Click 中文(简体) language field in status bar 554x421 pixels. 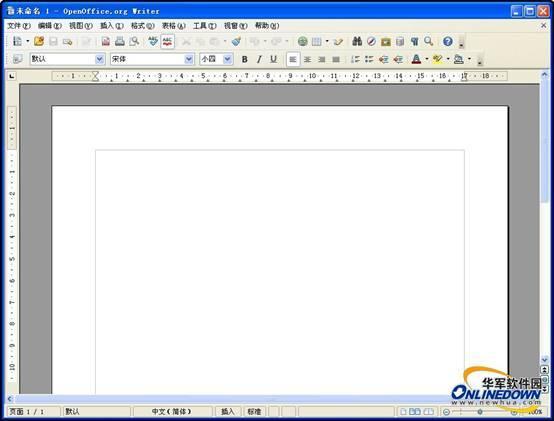tap(172, 411)
